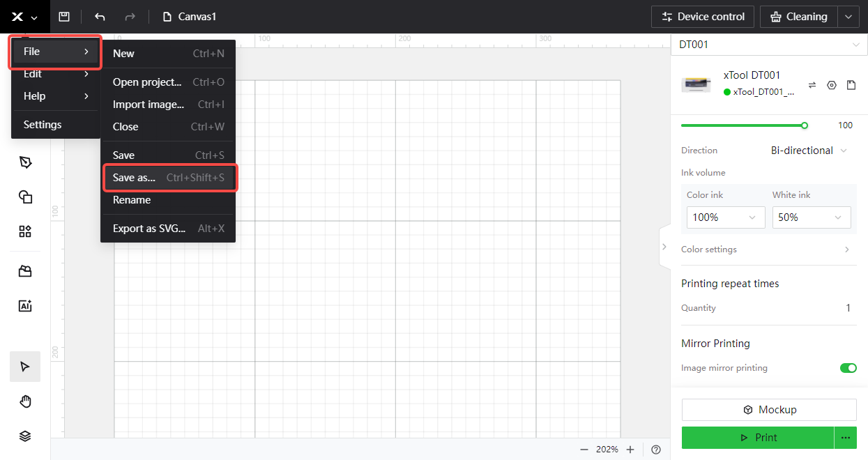Screen dimensions: 868x460
Task: Choose Open project... menu entry
Action: [x=168, y=82]
